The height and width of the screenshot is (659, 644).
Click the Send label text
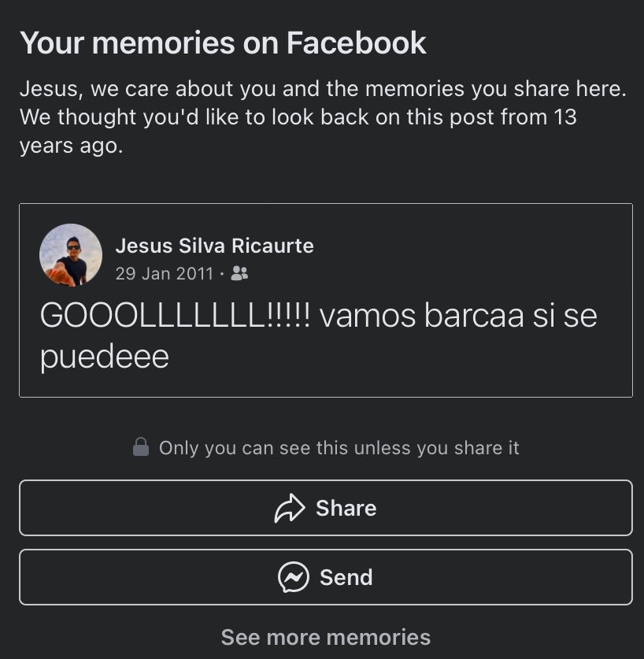[346, 577]
